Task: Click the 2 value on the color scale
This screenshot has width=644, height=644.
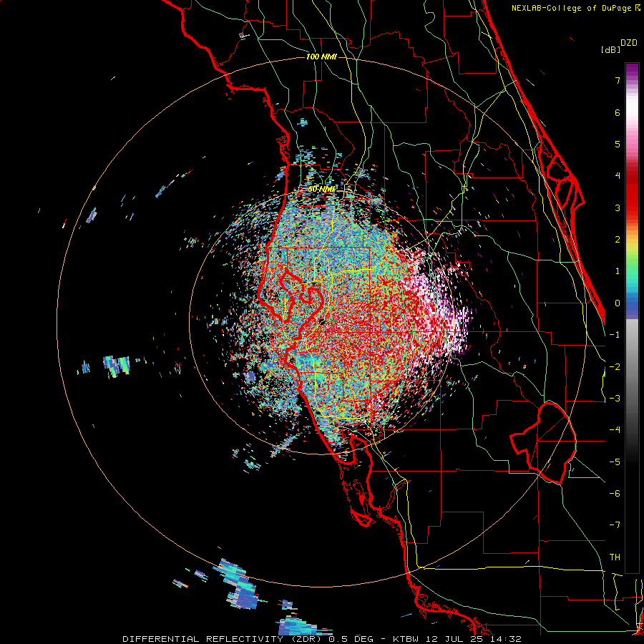Action: (x=618, y=240)
